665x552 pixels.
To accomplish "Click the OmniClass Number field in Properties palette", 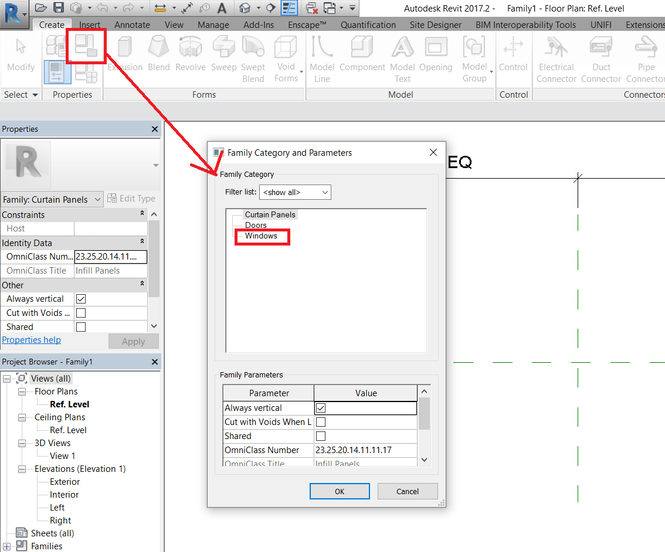I will [111, 256].
